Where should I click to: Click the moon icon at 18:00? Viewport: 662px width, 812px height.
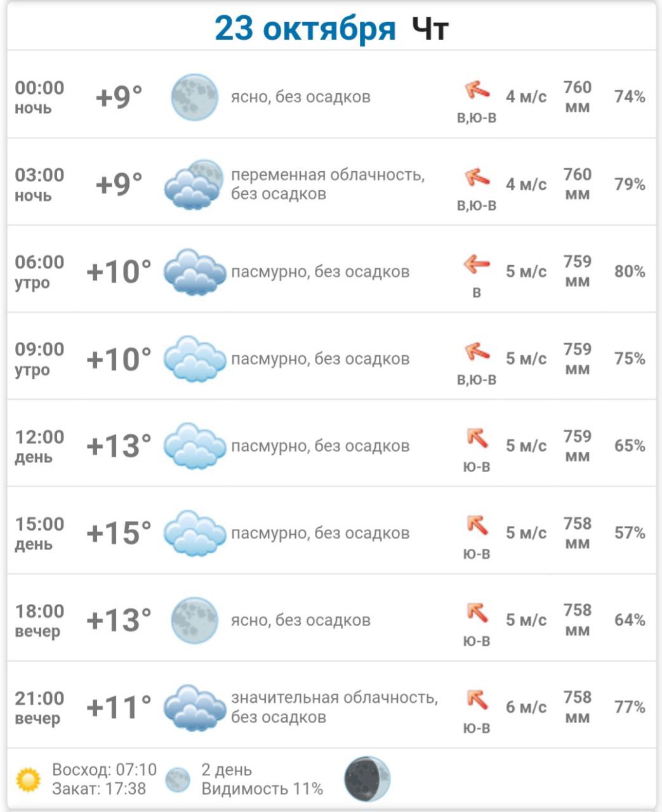point(194,620)
